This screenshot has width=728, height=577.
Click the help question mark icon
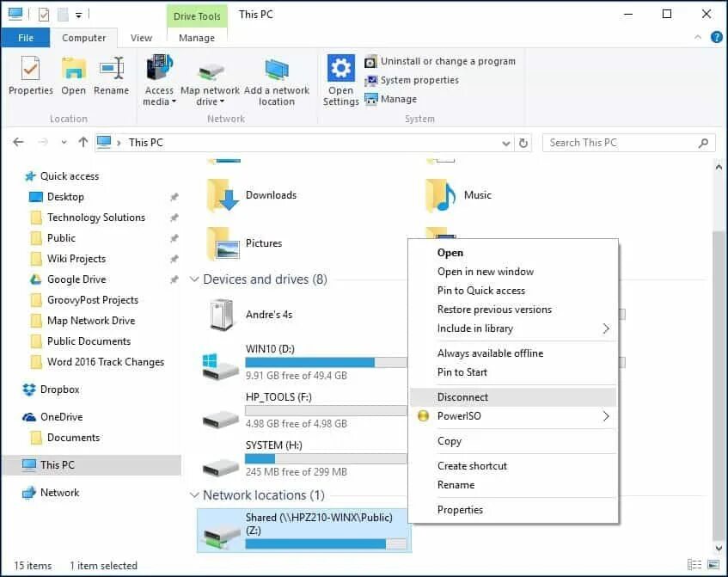tap(716, 37)
